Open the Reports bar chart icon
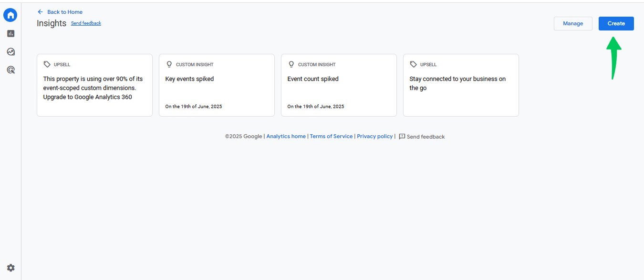This screenshot has height=280, width=644. click(x=10, y=33)
